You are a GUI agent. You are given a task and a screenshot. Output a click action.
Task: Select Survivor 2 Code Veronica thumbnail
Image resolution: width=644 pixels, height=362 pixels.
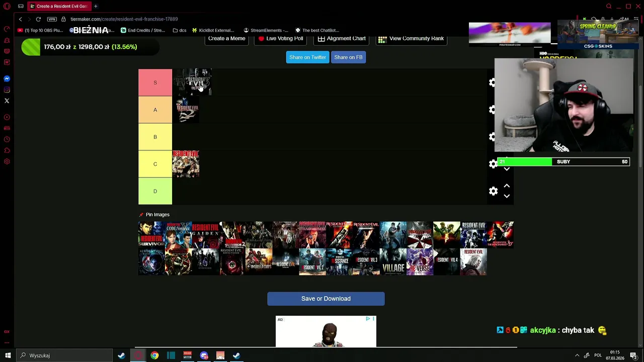pos(232,235)
